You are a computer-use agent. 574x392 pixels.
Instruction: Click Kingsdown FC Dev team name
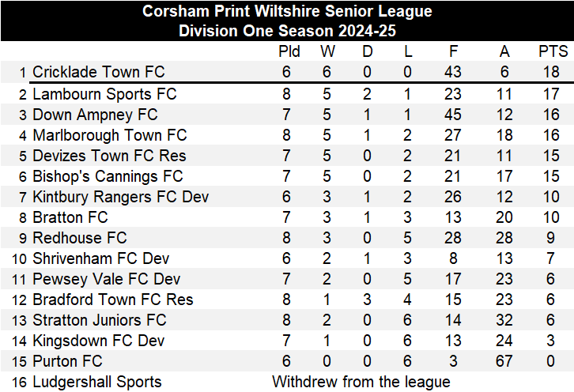pos(98,341)
